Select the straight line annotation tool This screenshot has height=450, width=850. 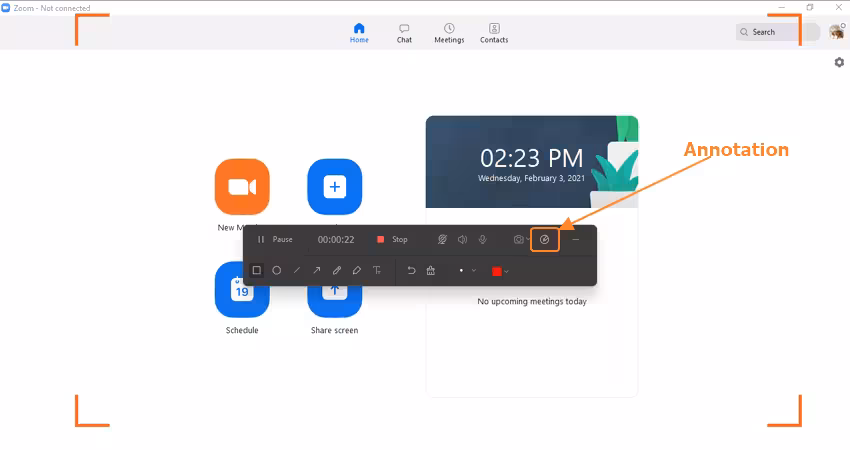[x=297, y=270]
